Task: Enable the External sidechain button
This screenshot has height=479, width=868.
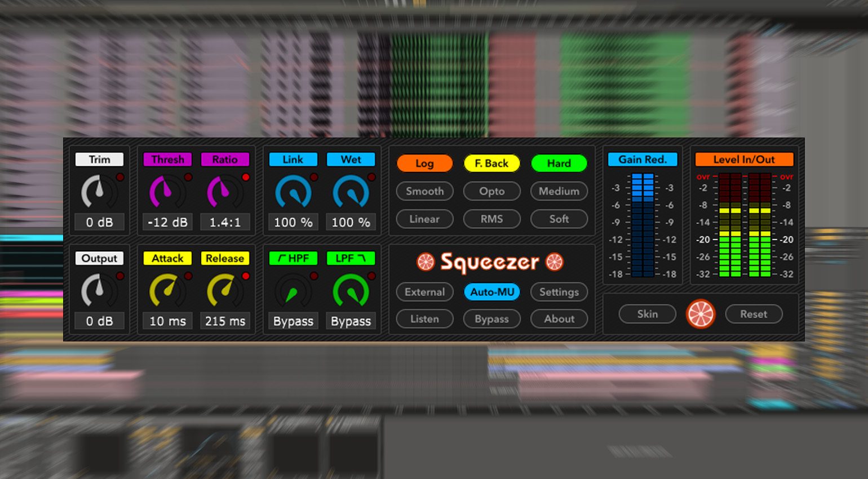Action: tap(424, 292)
